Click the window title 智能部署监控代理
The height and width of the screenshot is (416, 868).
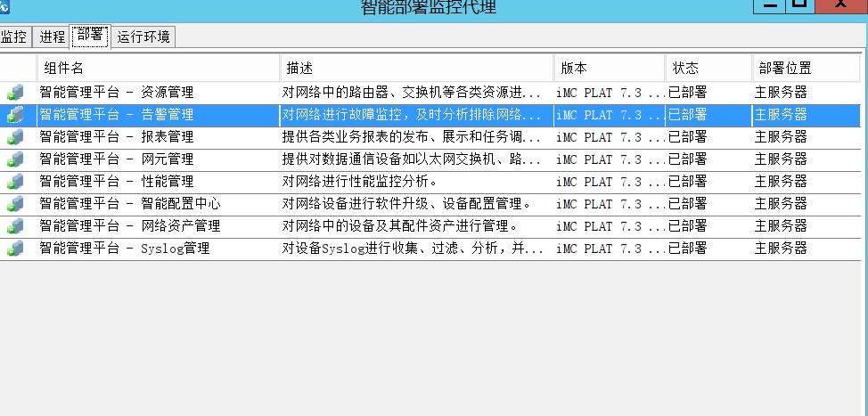pos(429,7)
